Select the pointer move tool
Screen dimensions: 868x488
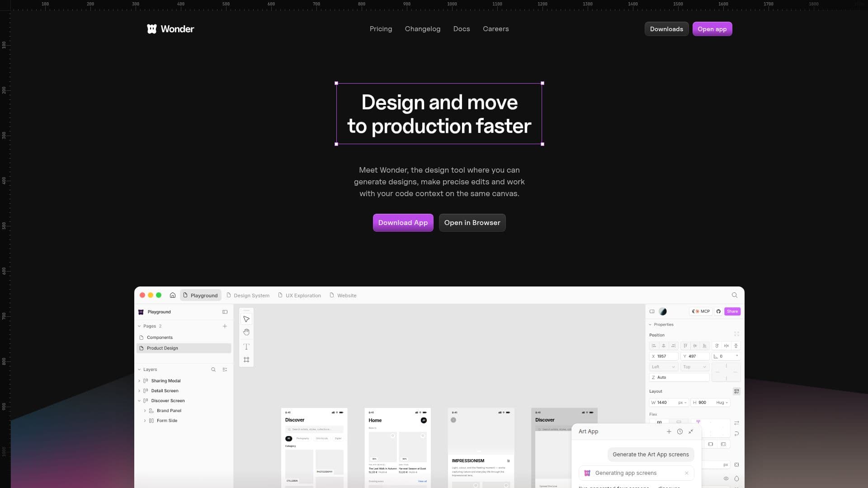(x=246, y=319)
